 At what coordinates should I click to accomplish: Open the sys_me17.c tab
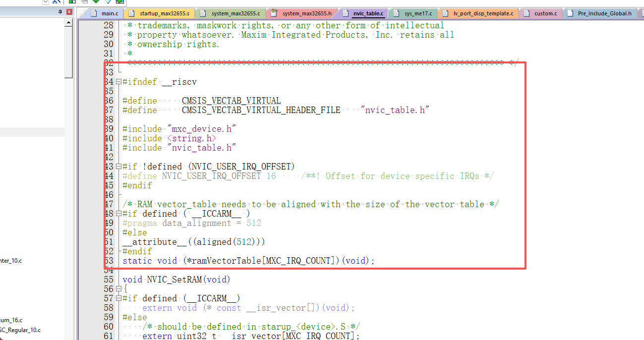pos(413,13)
